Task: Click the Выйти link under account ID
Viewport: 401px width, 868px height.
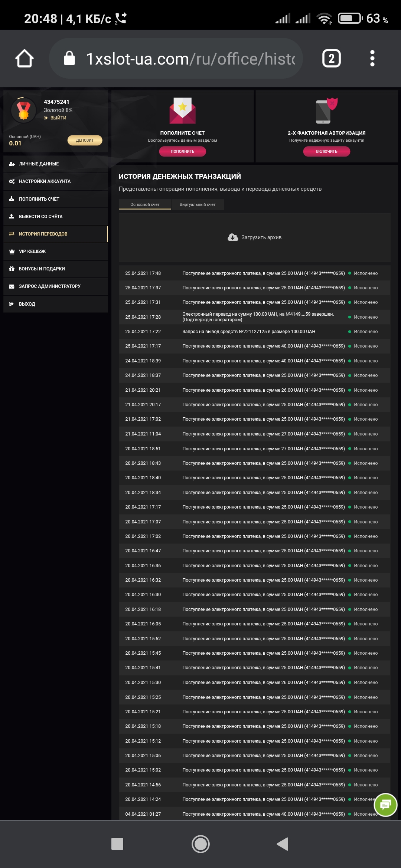Action: (x=58, y=118)
